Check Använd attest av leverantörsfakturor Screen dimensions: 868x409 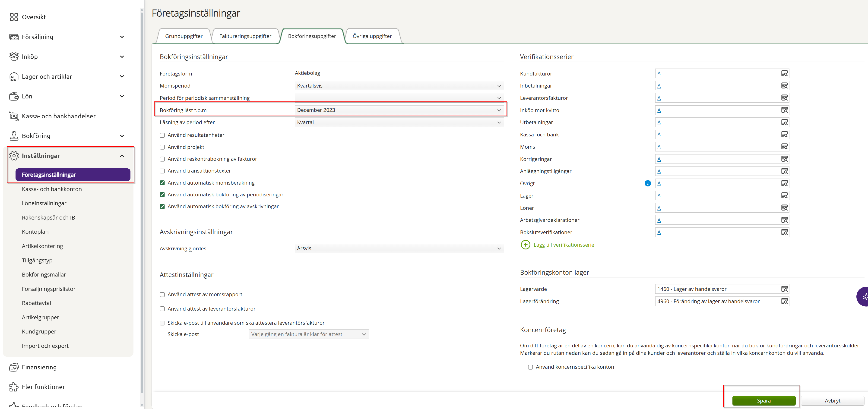162,309
